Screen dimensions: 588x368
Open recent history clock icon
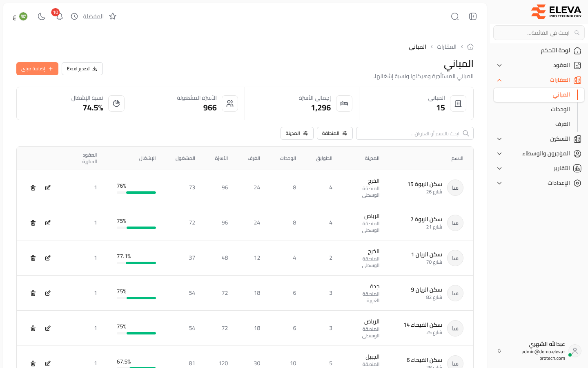74,16
